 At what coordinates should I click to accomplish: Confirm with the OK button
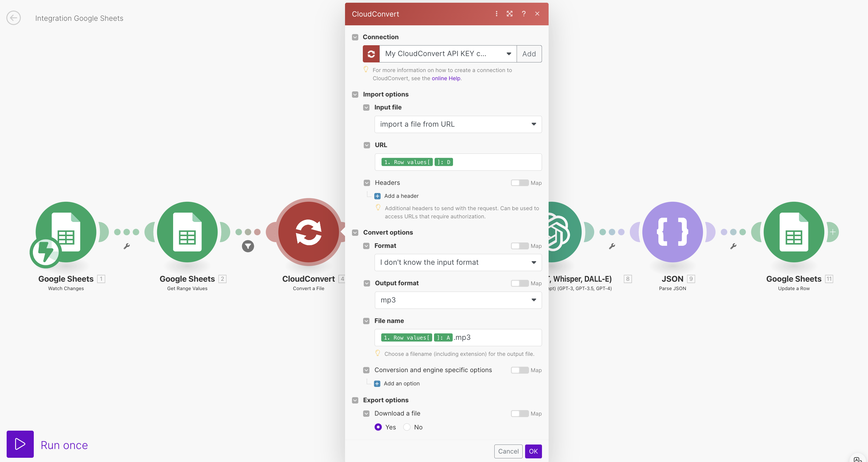click(533, 451)
